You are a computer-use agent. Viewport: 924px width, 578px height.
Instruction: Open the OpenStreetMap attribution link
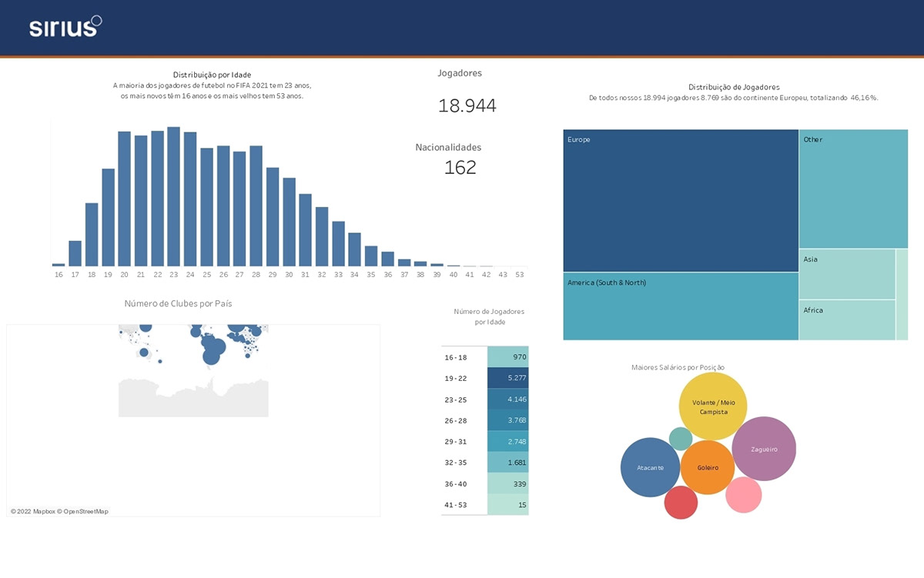(x=83, y=511)
